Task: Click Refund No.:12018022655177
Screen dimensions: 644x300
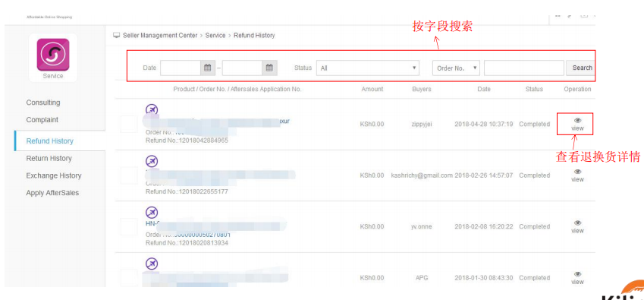Action: point(187,191)
